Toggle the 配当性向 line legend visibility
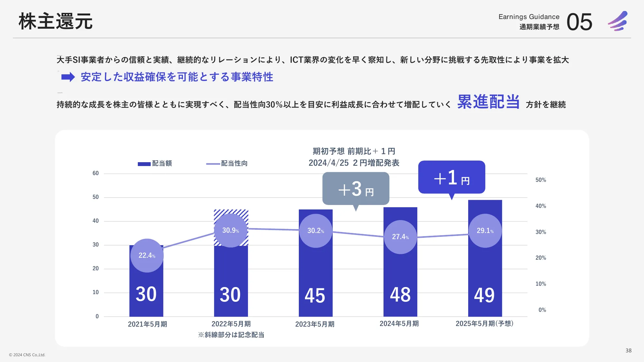This screenshot has height=362, width=644. click(229, 163)
